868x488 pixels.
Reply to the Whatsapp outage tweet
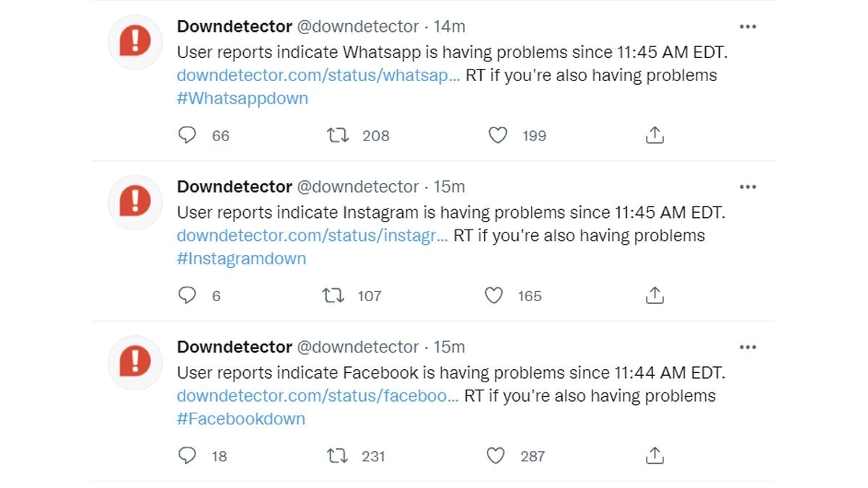pyautogui.click(x=187, y=135)
